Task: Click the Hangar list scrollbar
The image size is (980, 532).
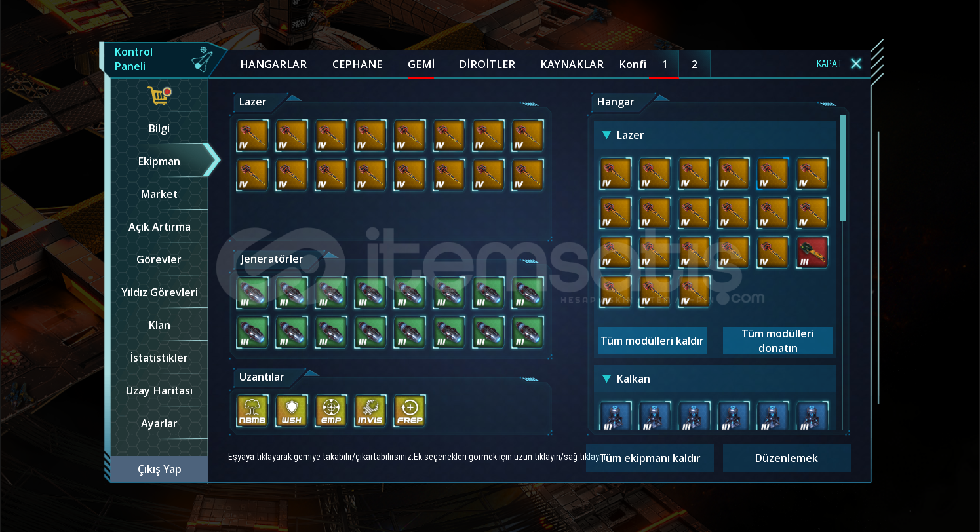Action: [x=843, y=168]
